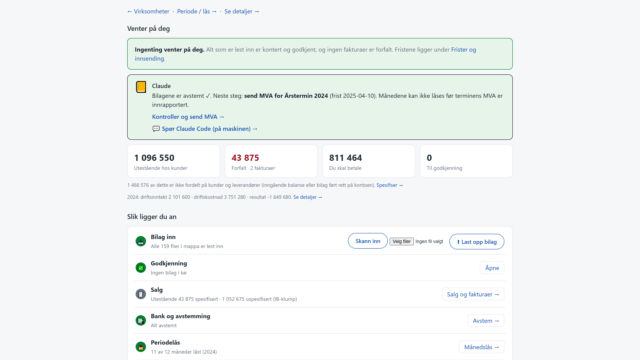Image resolution: width=640 pixels, height=360 pixels.
Task: Select the 'Venter på deg' heading
Action: point(149,29)
